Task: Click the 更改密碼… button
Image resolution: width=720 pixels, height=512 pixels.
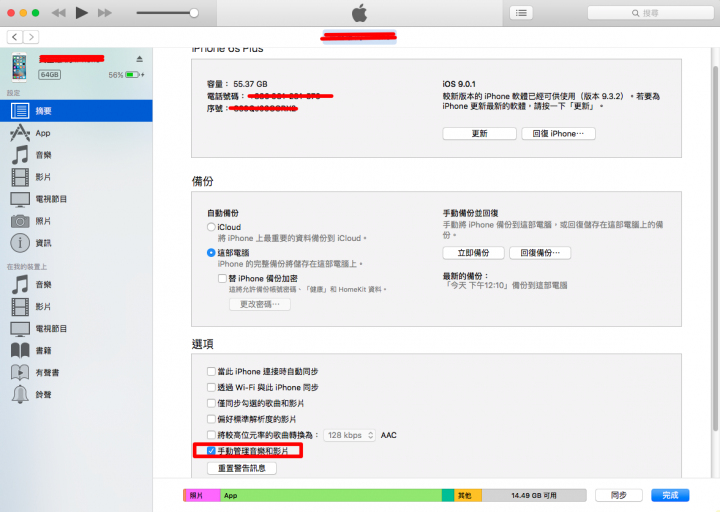Action: coord(260,304)
